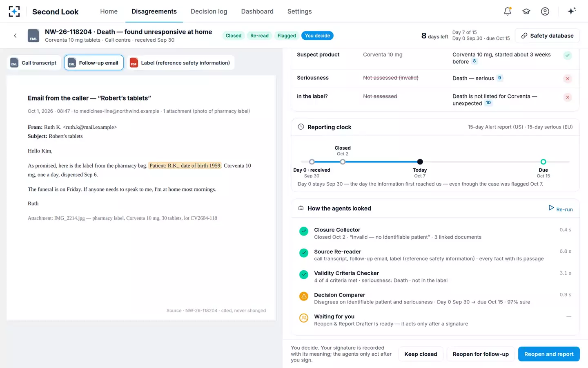The width and height of the screenshot is (588, 368).
Task: Go back with the left arrow
Action: (15, 36)
